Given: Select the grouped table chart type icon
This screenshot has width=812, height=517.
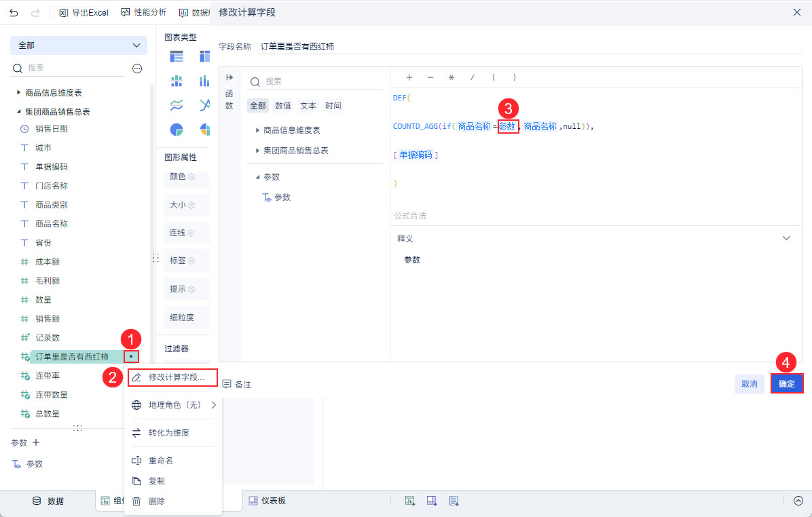Looking at the screenshot, I should coord(177,56).
